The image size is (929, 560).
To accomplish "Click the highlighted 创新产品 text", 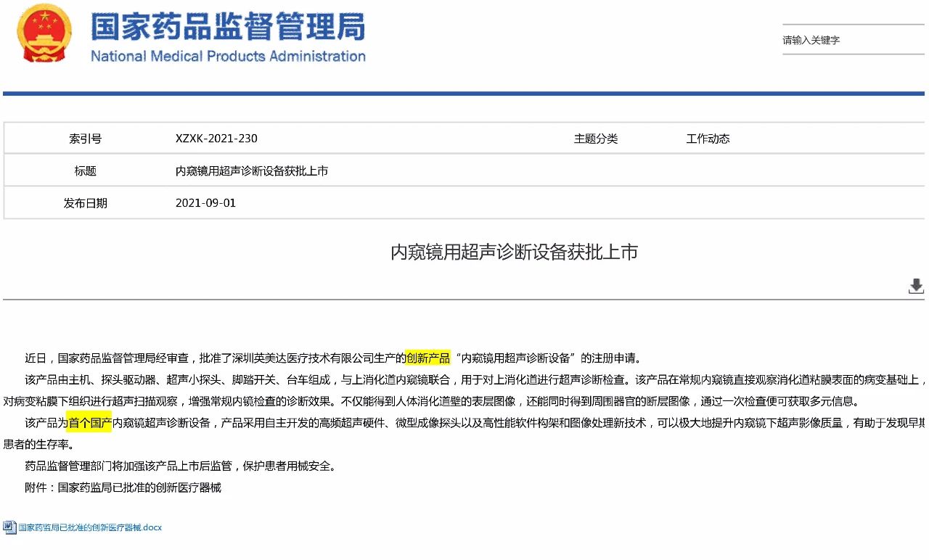I will pos(427,358).
